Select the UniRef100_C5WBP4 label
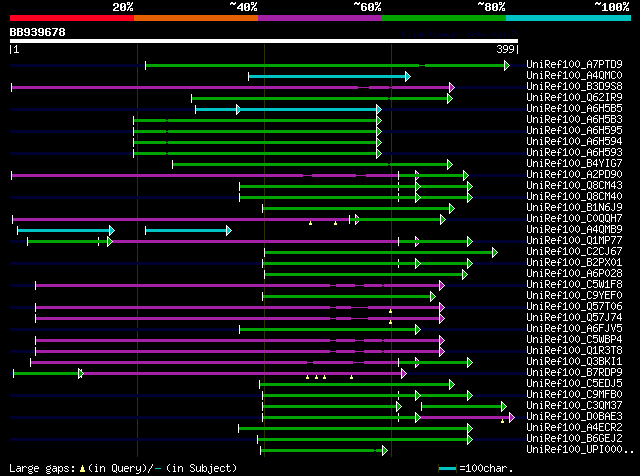The width and height of the screenshot is (640, 476). [x=574, y=340]
